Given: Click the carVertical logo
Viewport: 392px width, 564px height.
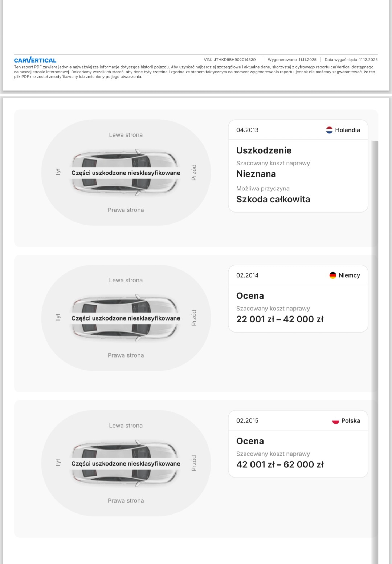Looking at the screenshot, I should pos(35,60).
